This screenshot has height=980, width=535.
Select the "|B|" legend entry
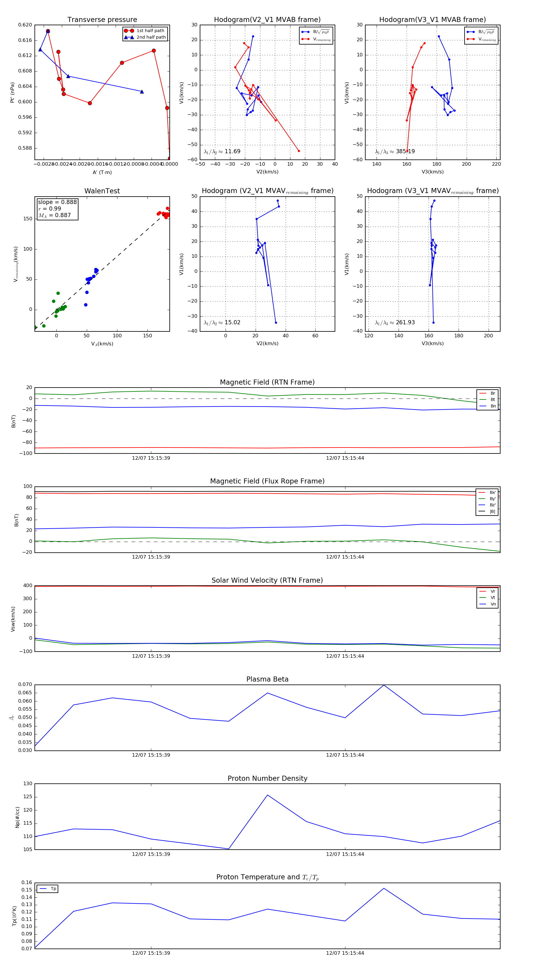pos(487,511)
